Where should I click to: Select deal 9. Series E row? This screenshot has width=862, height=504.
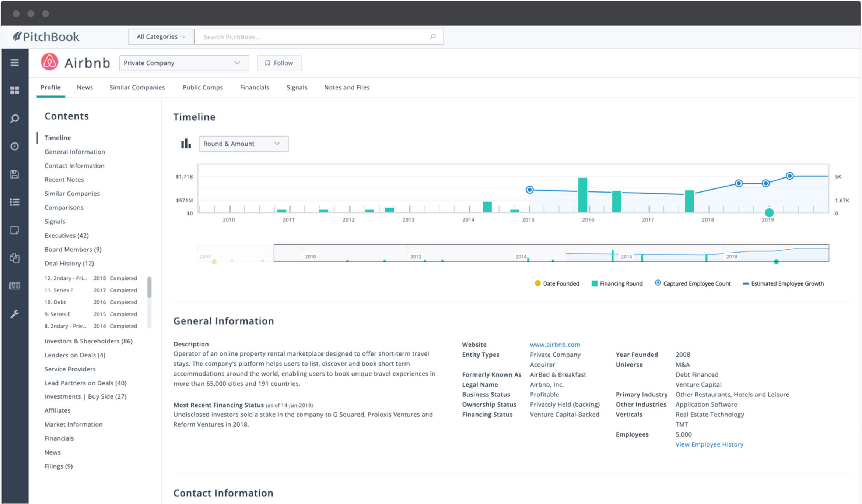point(91,314)
